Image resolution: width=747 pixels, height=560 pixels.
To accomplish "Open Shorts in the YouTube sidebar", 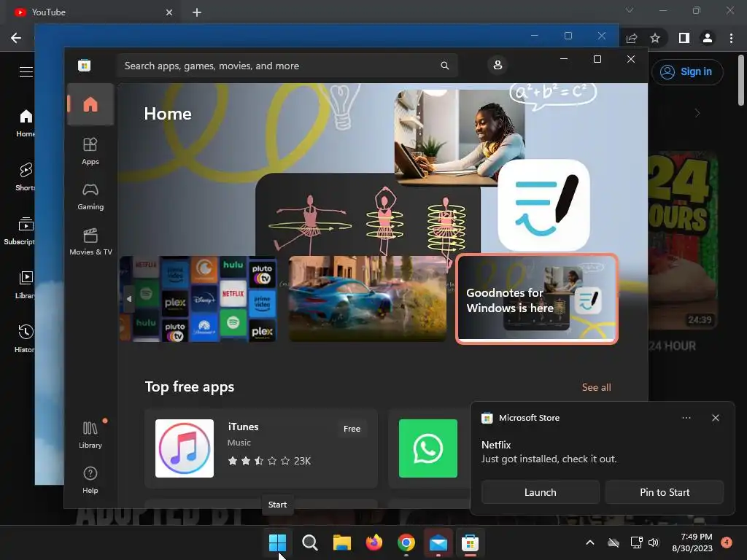I will tap(26, 176).
